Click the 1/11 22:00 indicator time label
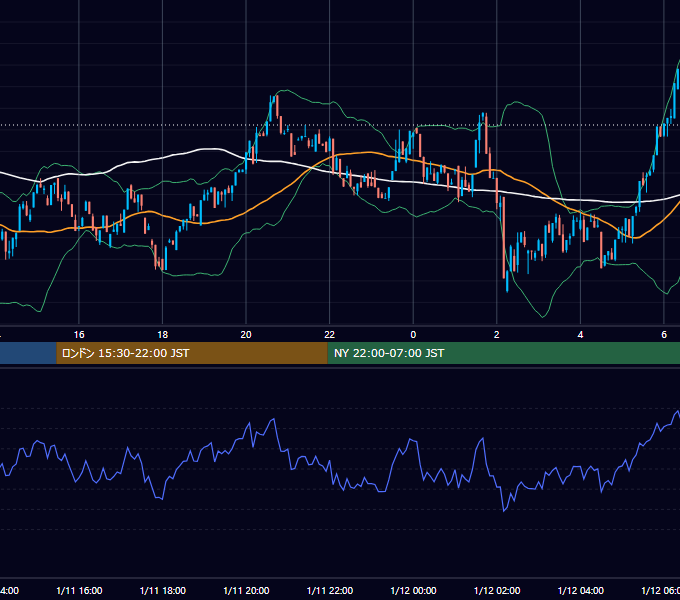Screen dimensions: 680x600 [330, 591]
